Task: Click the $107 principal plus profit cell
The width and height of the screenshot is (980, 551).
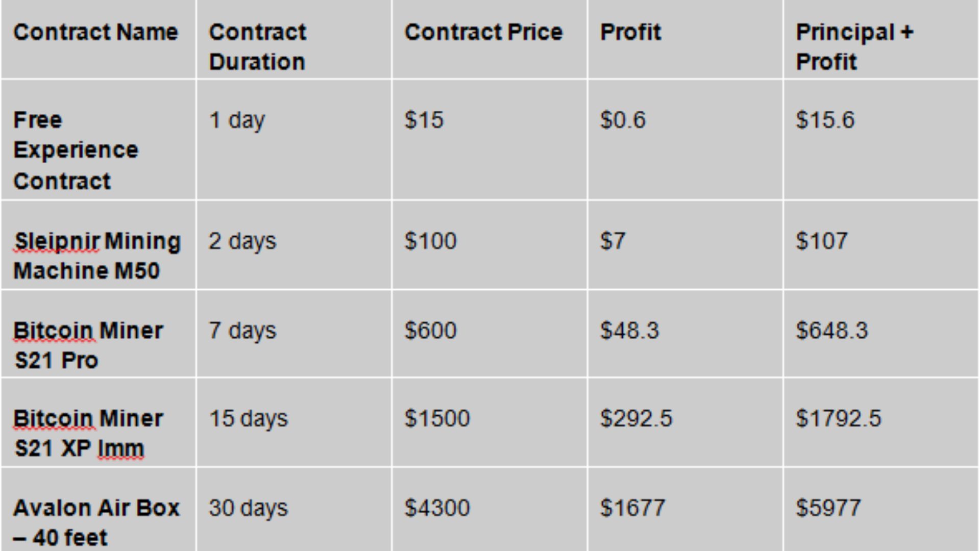Action: [822, 241]
